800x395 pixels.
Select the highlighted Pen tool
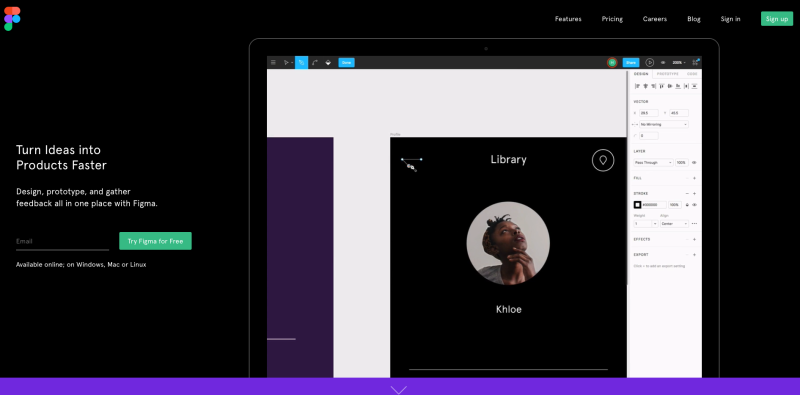[302, 62]
